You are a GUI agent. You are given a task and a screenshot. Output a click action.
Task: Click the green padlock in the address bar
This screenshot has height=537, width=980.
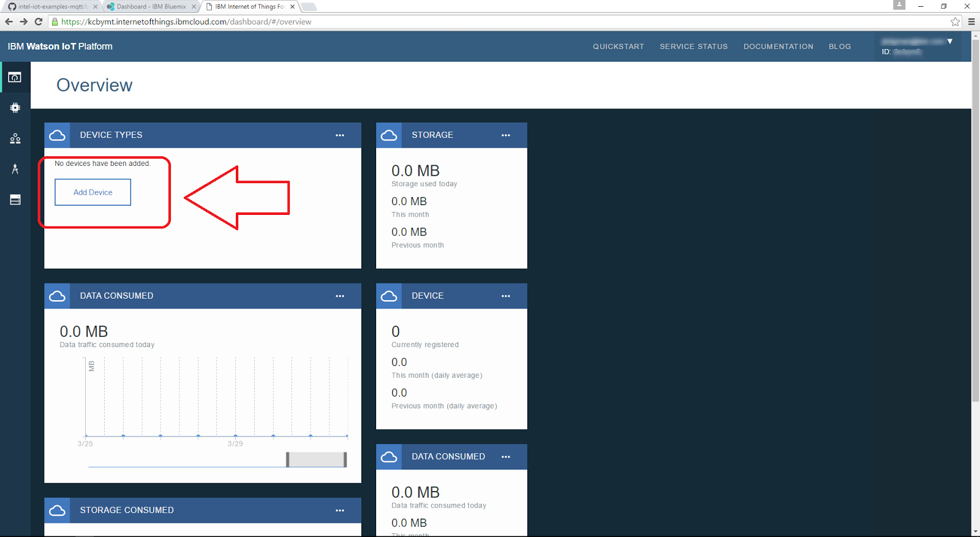55,21
